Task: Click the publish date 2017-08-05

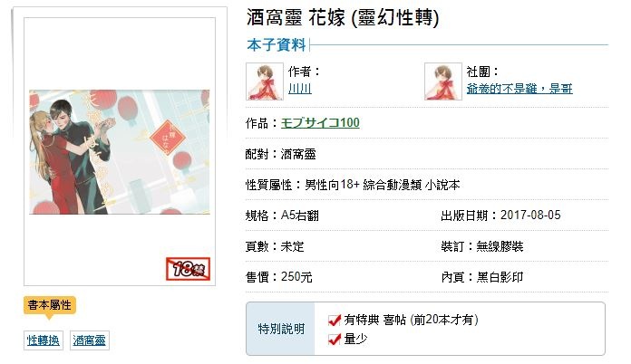Action: click(530, 215)
